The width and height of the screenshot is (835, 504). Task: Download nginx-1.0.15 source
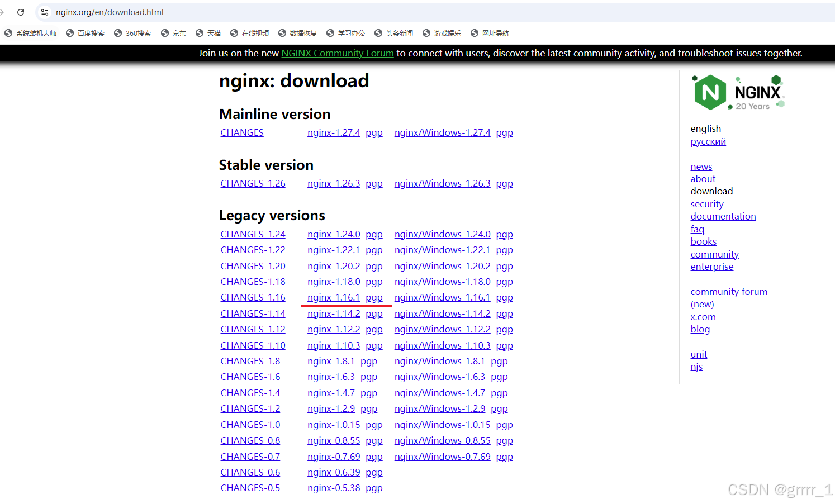click(334, 425)
